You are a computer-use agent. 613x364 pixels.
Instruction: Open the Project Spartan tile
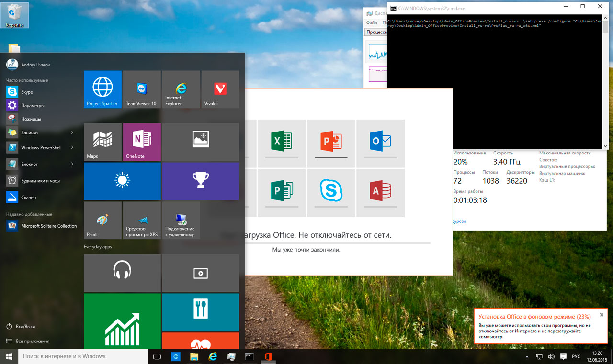(x=102, y=89)
